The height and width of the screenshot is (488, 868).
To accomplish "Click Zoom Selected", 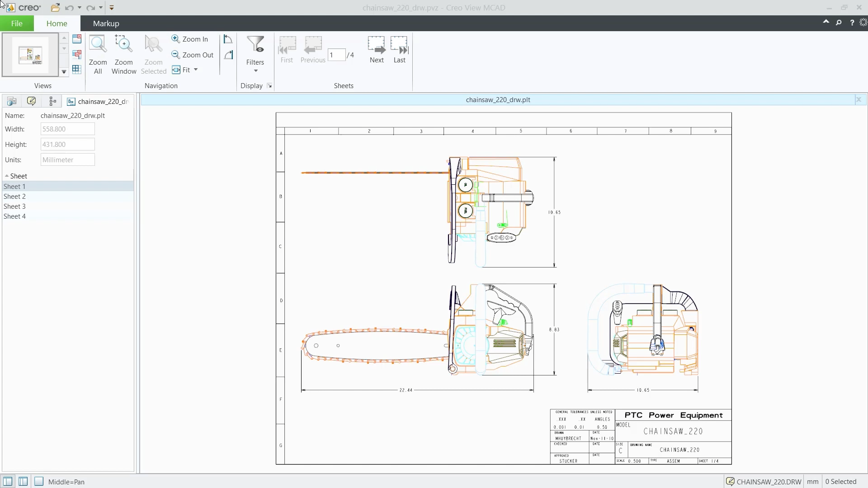I will [154, 55].
